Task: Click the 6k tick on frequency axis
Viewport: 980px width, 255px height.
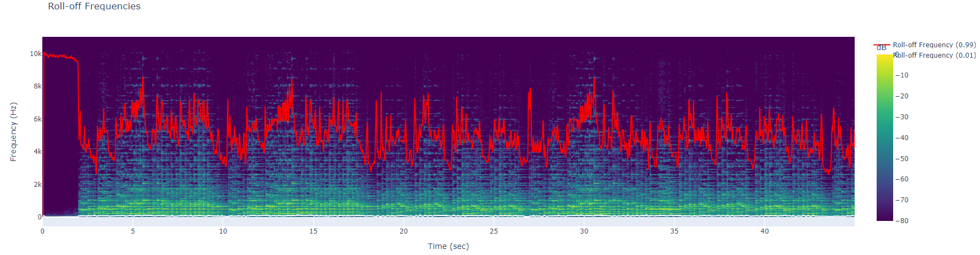Action: (37, 119)
